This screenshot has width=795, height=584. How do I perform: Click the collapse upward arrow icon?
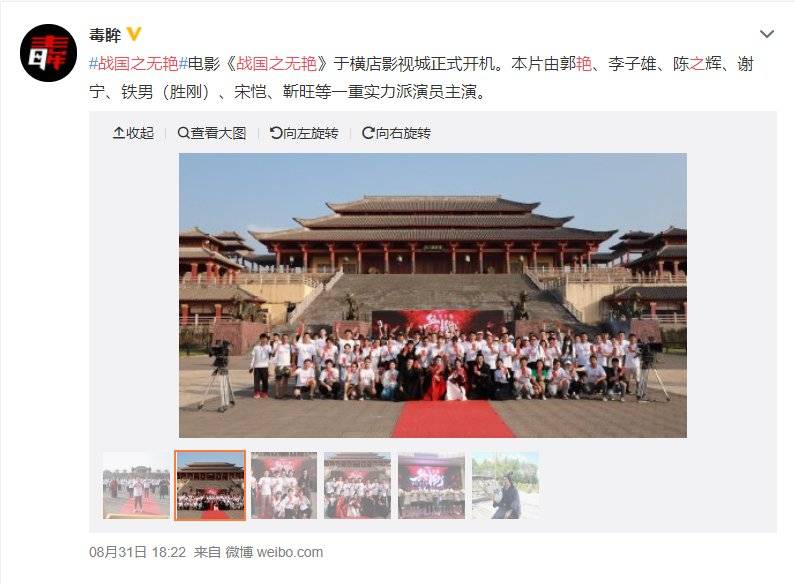click(118, 133)
